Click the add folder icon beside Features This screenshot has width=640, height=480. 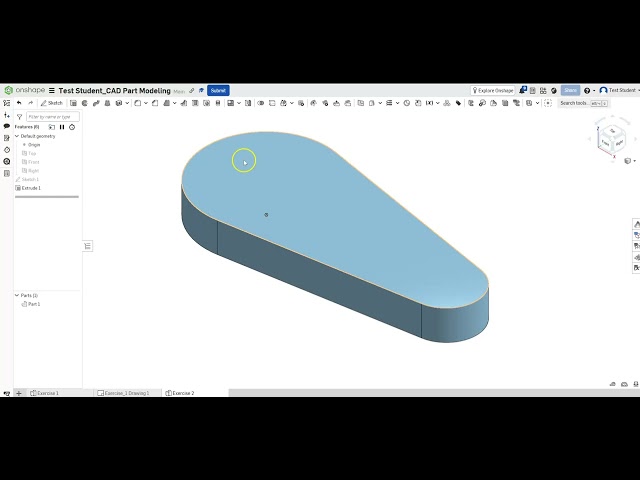[52, 127]
